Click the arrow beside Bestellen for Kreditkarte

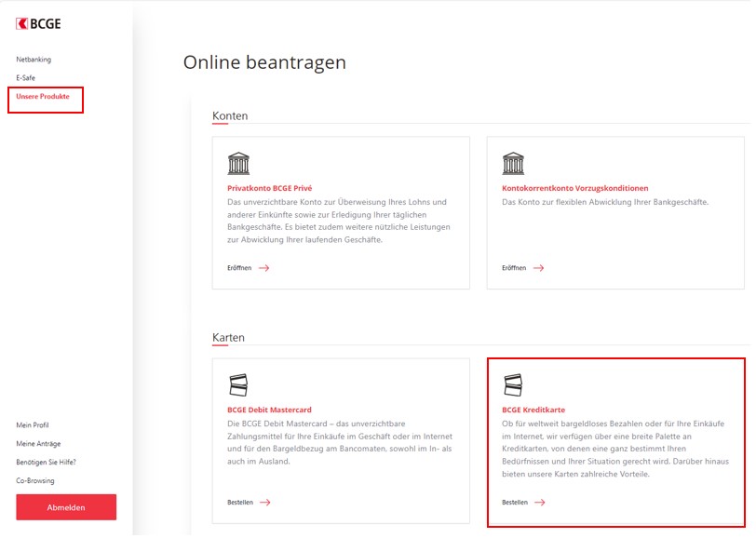pos(540,503)
